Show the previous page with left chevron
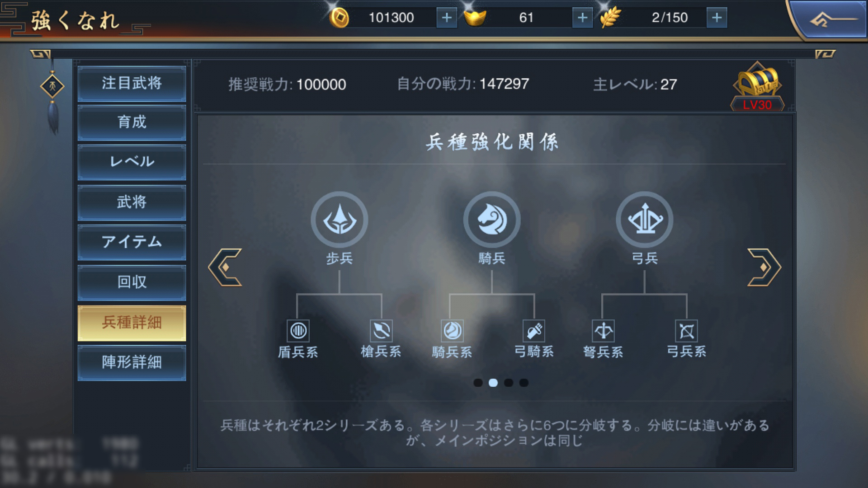868x488 pixels. (x=225, y=267)
